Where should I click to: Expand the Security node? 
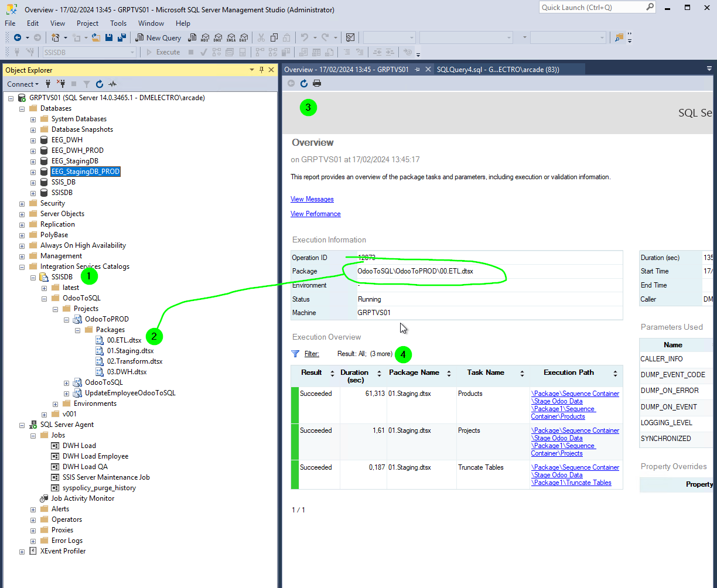pyautogui.click(x=22, y=203)
